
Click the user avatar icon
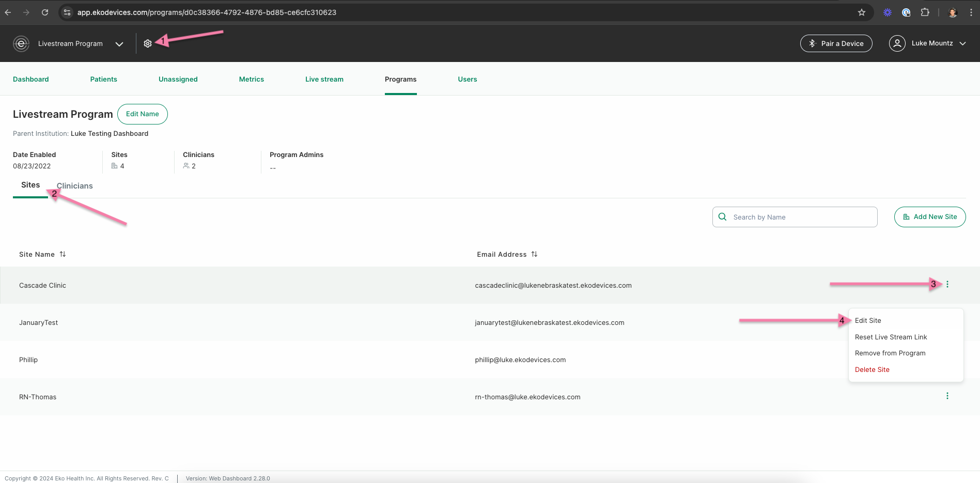(x=897, y=43)
